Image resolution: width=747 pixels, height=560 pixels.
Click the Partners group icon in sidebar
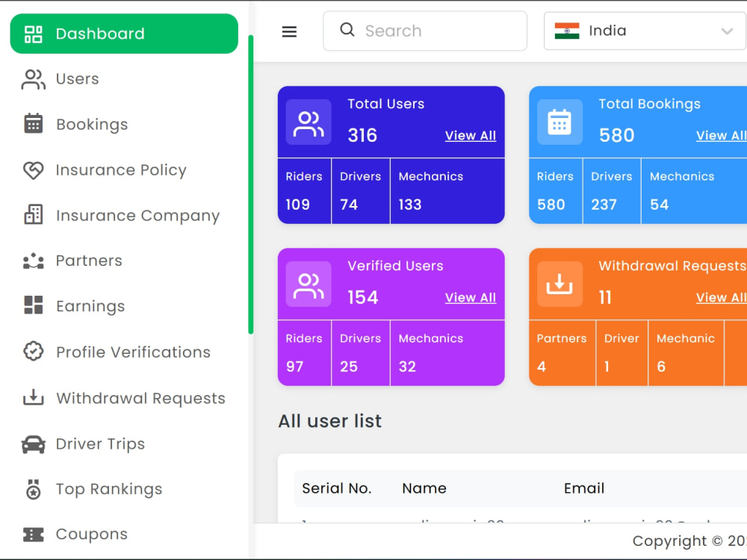pyautogui.click(x=34, y=261)
